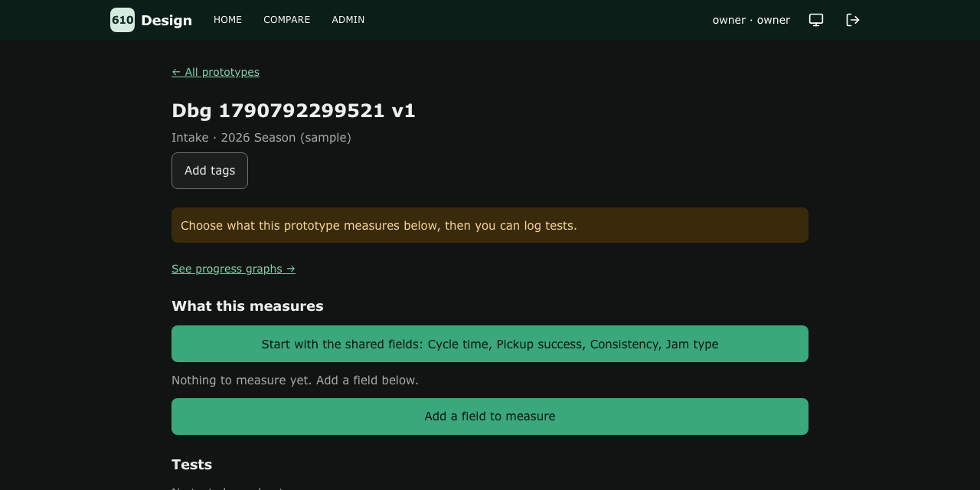This screenshot has height=490, width=980.
Task: Click Add a field to measure
Action: click(x=490, y=416)
